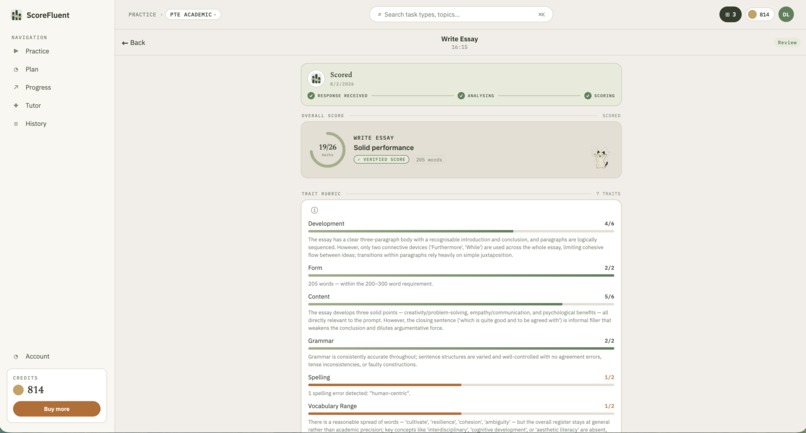
Task: Click the Spelling trait heading
Action: click(x=319, y=377)
